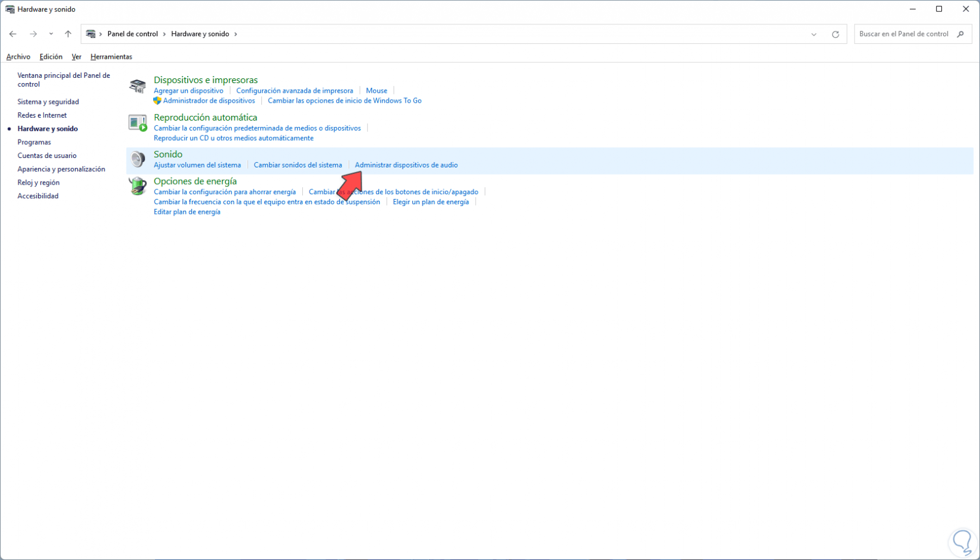The width and height of the screenshot is (980, 560).
Task: Open Sistema y seguridad in sidebar
Action: [x=48, y=102]
